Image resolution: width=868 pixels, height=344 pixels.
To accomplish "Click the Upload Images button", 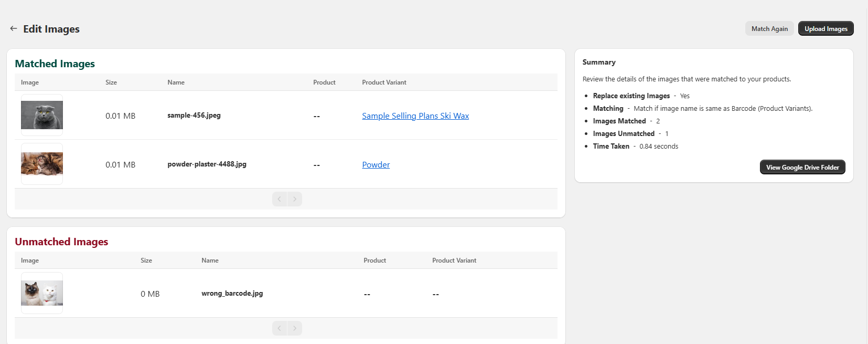I will coord(826,29).
